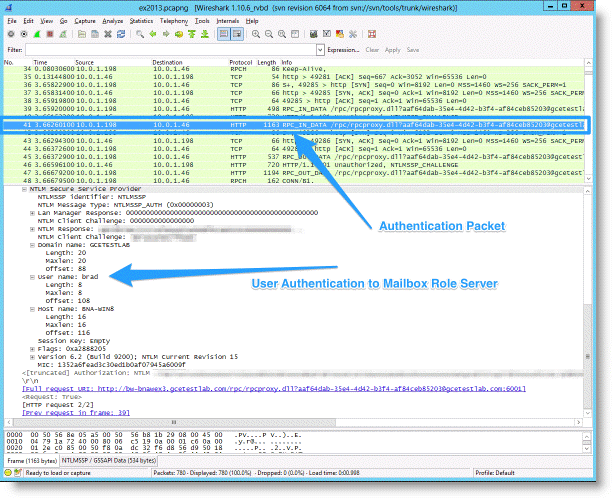Image resolution: width=612 pixels, height=498 pixels.
Task: Click the Expression... button
Action: point(343,50)
